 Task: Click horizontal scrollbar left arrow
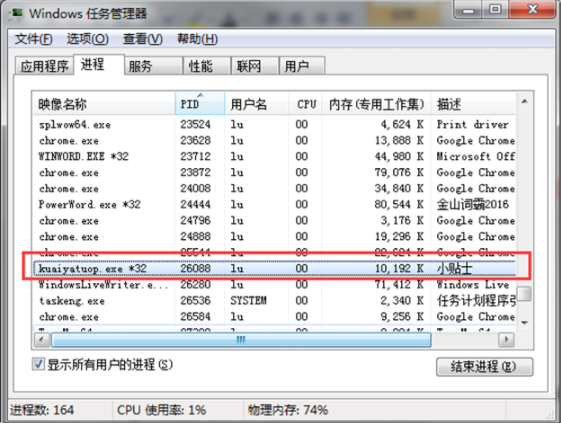tap(42, 339)
